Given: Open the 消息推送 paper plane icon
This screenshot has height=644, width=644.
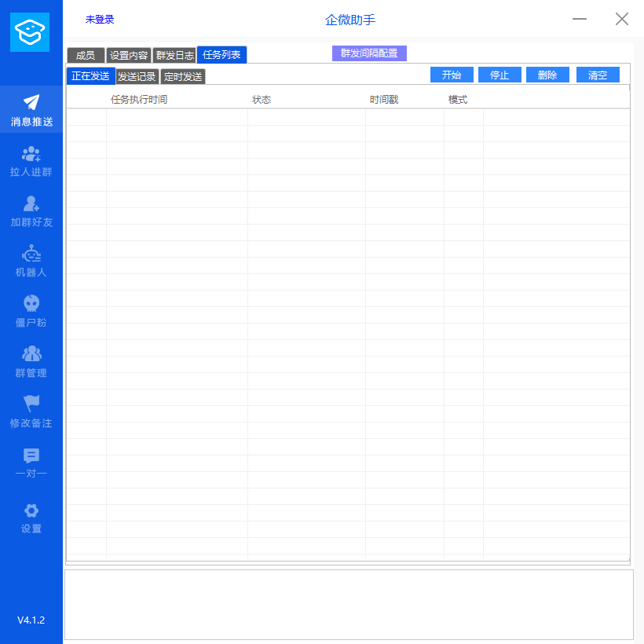Looking at the screenshot, I should [31, 103].
